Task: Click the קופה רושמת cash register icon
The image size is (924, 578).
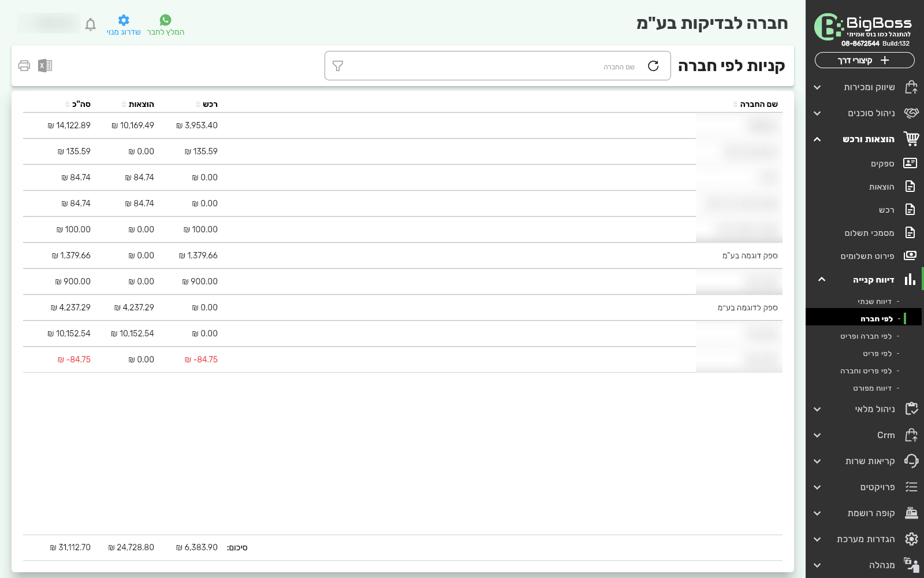Action: point(911,513)
